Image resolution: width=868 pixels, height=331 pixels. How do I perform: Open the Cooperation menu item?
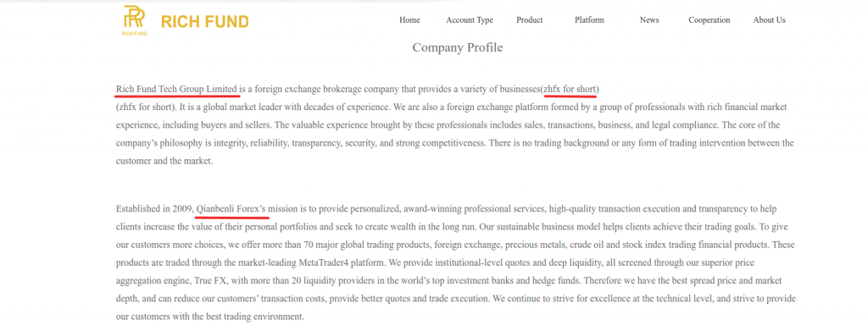709,19
